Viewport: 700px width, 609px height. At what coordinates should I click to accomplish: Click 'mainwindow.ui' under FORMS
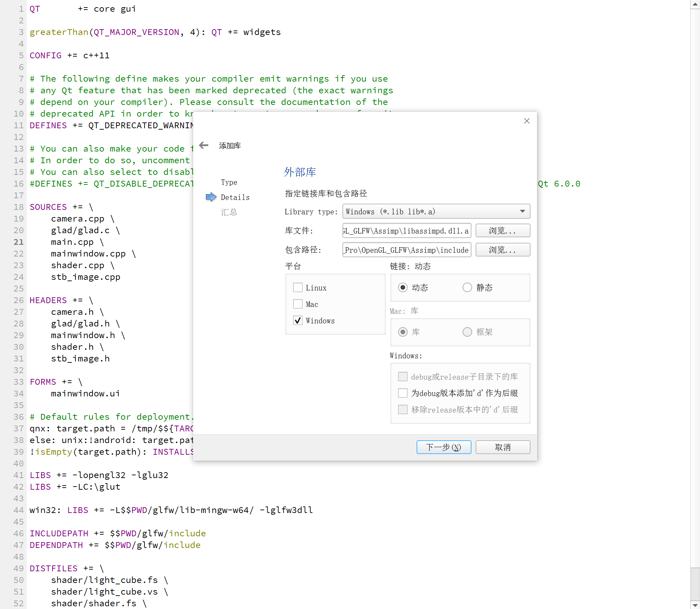click(x=85, y=393)
